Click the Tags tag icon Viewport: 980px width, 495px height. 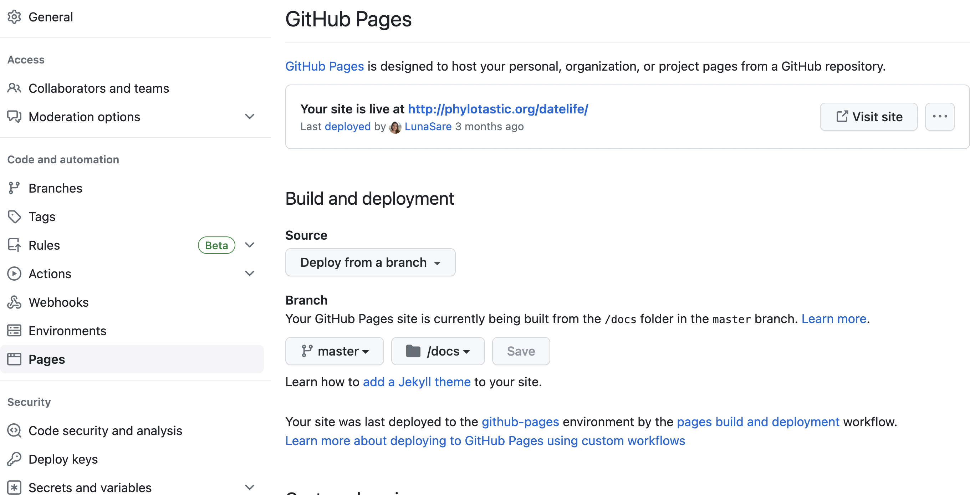coord(14,217)
